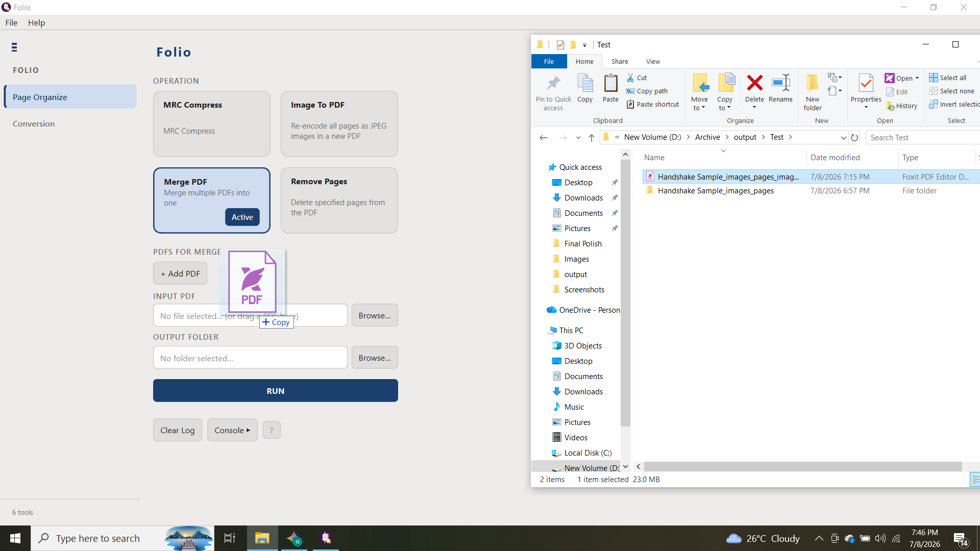Click the Clear Log button
This screenshot has height=551, width=980.
click(x=178, y=430)
